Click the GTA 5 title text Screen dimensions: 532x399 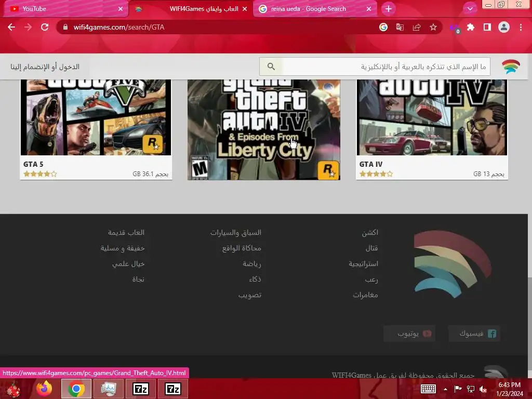33,164
